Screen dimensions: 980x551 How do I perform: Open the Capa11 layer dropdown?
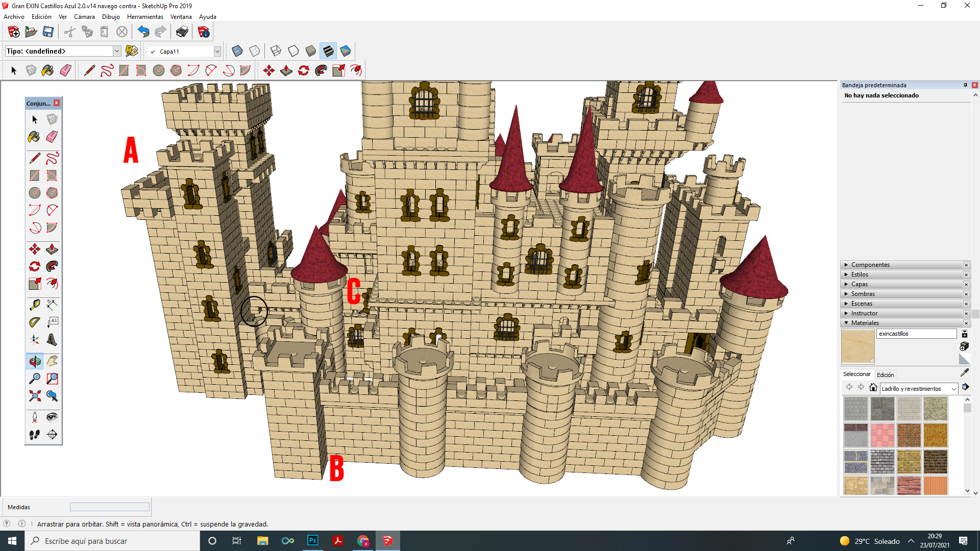point(217,52)
